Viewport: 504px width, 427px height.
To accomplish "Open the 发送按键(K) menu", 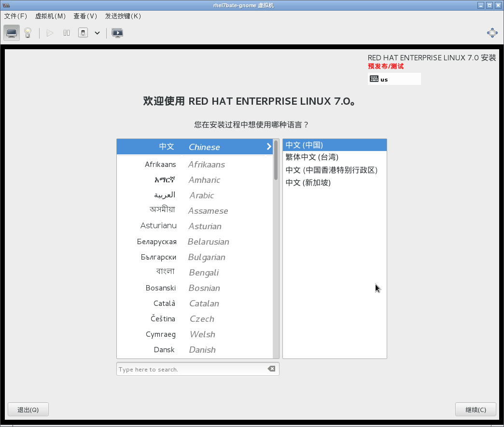I will 123,16.
